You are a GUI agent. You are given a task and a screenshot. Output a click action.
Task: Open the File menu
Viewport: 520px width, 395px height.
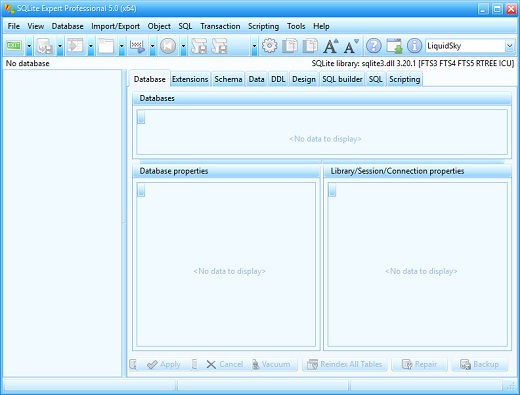(x=14, y=26)
